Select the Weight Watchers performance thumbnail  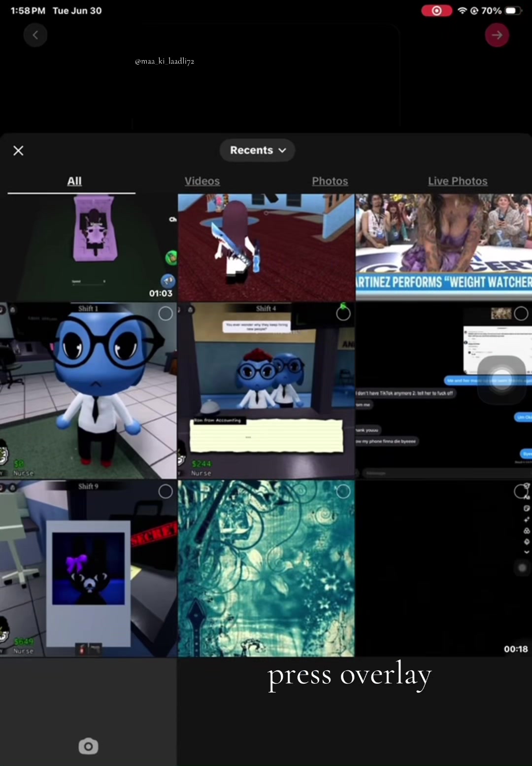pos(444,247)
